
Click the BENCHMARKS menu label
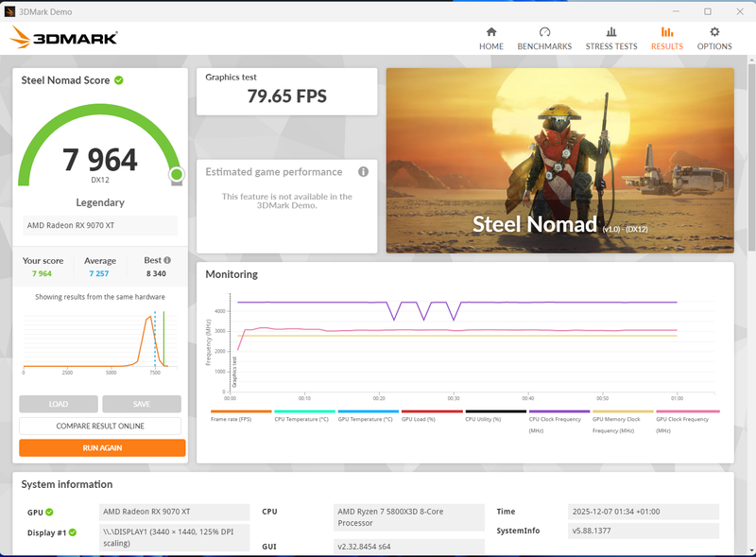[544, 46]
